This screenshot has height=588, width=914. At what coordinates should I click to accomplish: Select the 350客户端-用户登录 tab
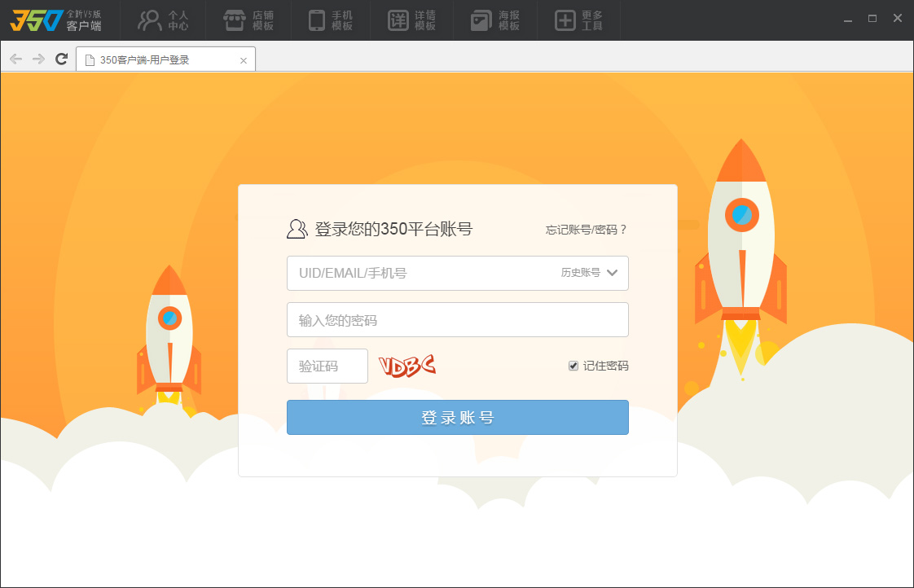tap(165, 59)
